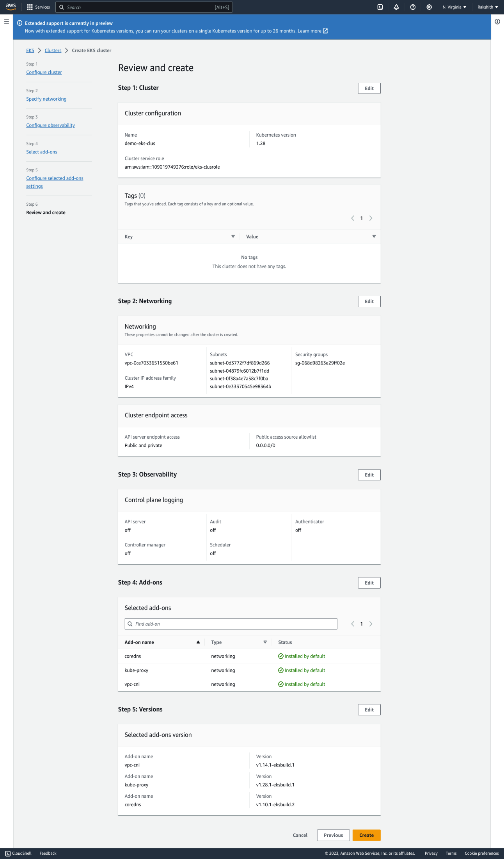Open the Terms footer link
The width and height of the screenshot is (504, 859).
click(x=451, y=853)
